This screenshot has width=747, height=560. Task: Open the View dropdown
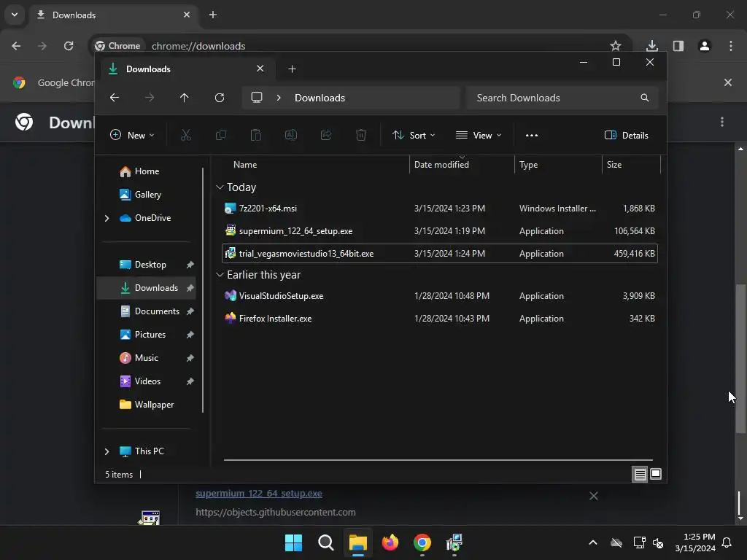(479, 135)
